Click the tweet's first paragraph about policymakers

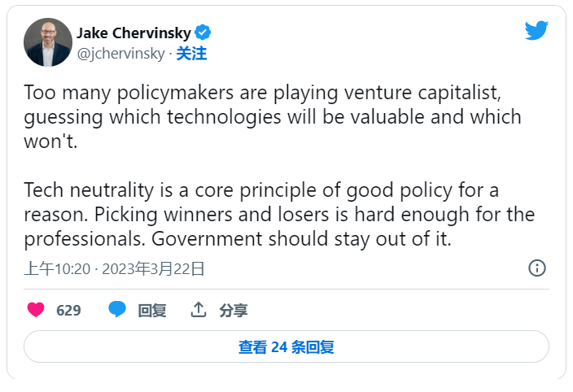click(272, 115)
